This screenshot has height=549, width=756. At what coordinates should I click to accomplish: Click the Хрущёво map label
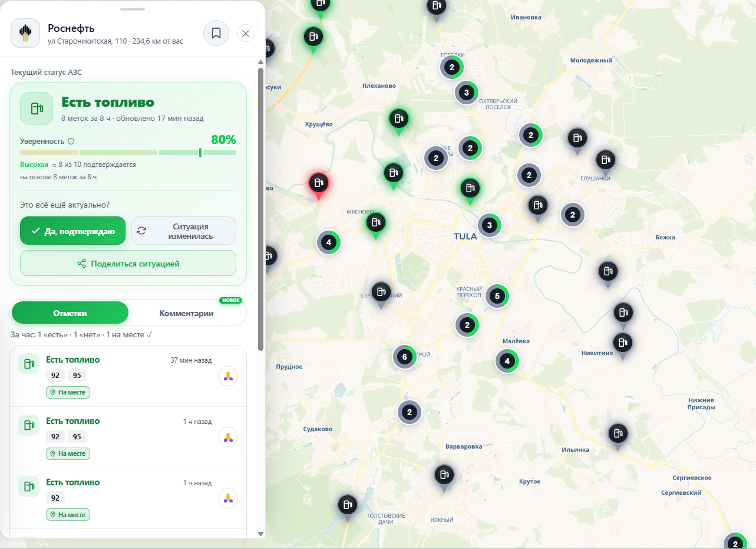[x=319, y=124]
